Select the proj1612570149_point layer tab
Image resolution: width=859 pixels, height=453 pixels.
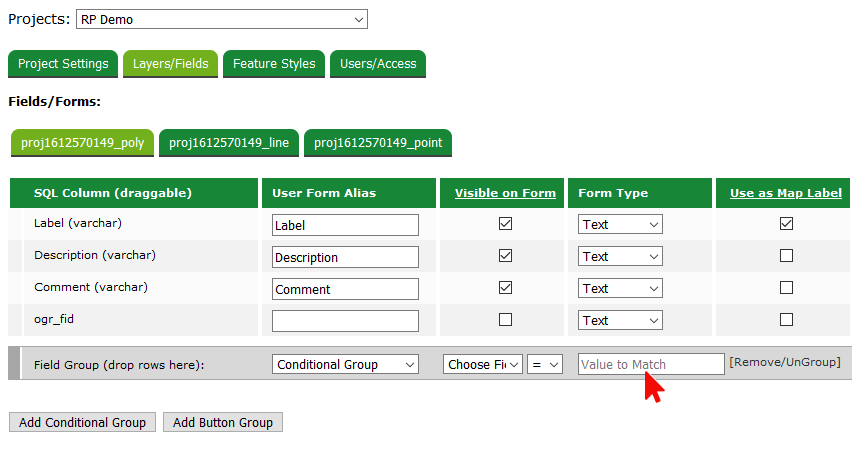(x=377, y=143)
